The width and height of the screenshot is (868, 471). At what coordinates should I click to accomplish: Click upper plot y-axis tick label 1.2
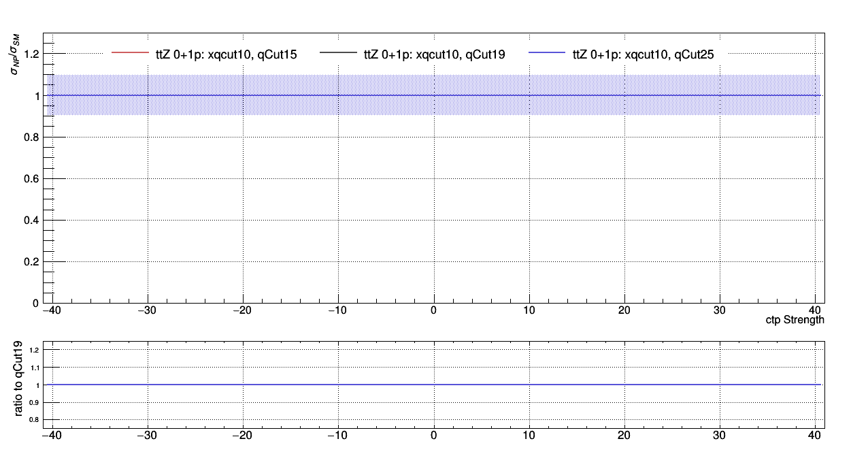pos(31,54)
